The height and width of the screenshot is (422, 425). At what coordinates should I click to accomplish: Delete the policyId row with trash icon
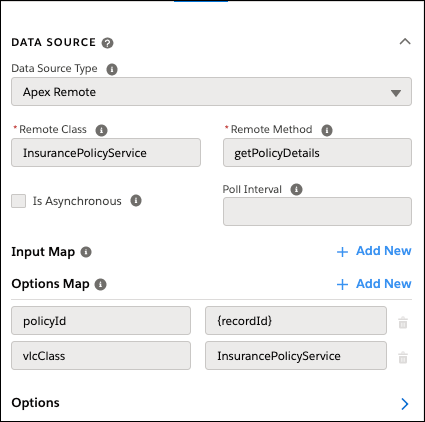click(x=403, y=322)
